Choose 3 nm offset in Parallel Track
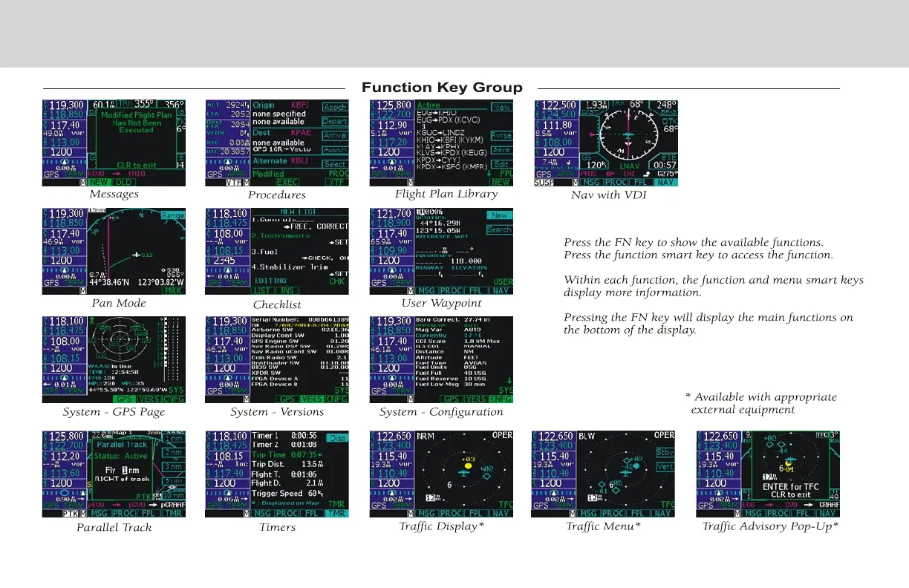Image resolution: width=909 pixels, height=588 pixels. coord(175,466)
